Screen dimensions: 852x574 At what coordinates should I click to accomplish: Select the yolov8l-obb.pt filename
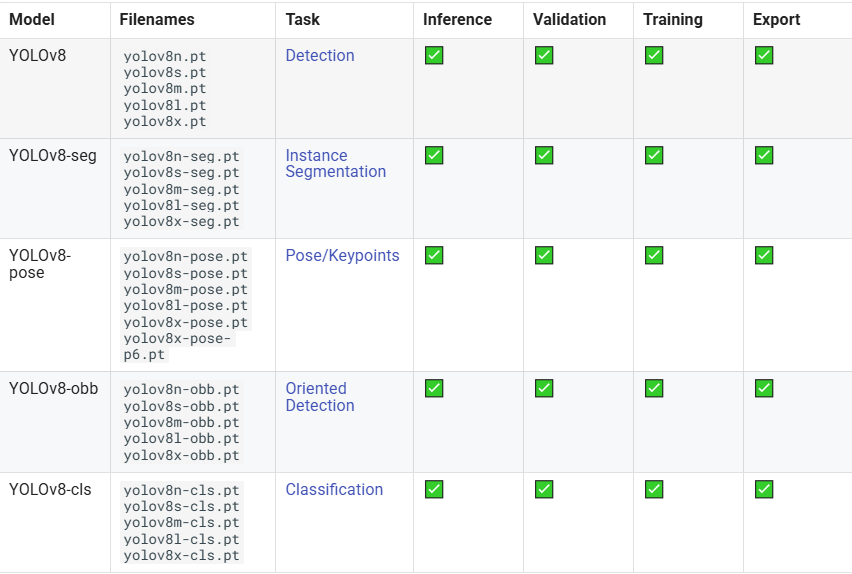point(181,439)
